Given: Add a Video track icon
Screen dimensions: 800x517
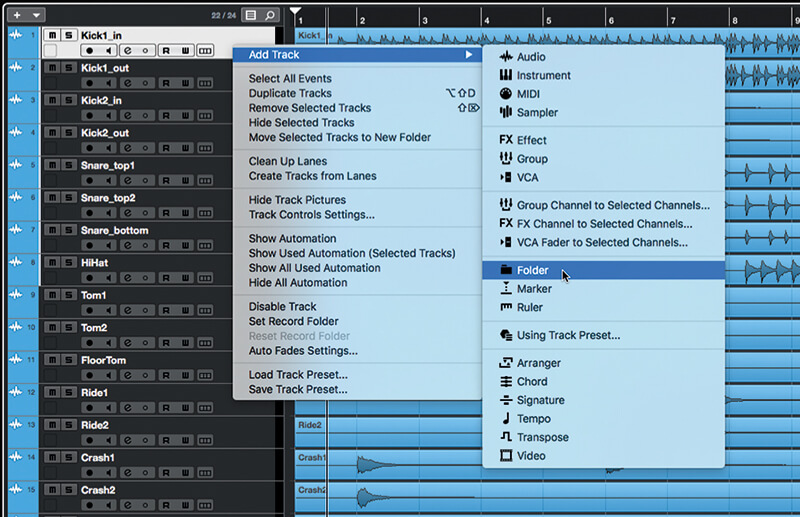Looking at the screenshot, I should (x=506, y=455).
